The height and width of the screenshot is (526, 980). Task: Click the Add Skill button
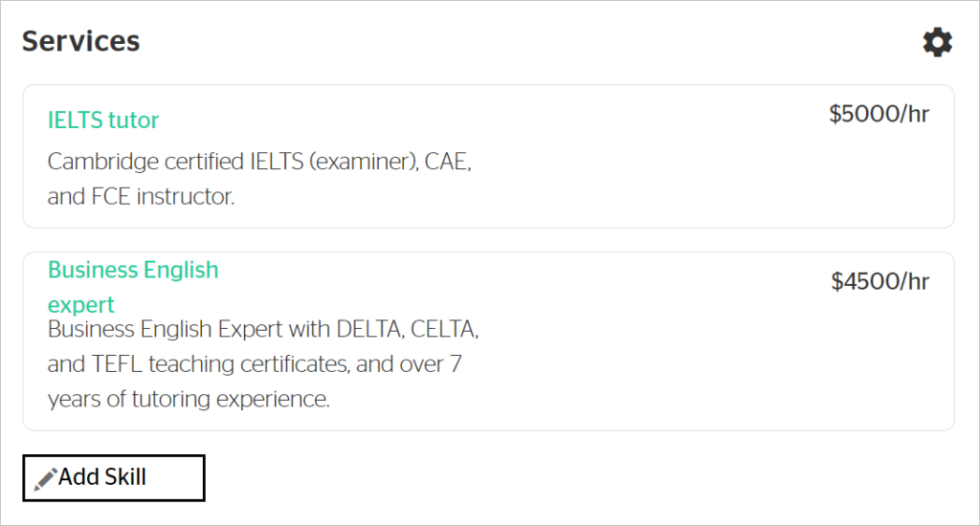(114, 478)
